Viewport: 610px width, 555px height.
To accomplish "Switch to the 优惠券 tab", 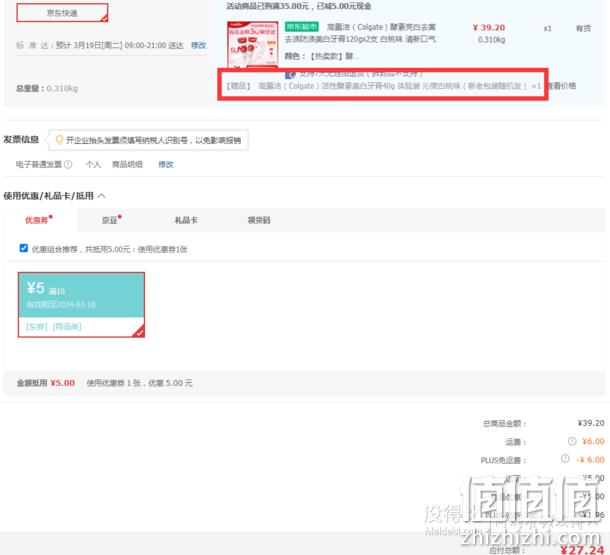I will pyautogui.click(x=39, y=220).
